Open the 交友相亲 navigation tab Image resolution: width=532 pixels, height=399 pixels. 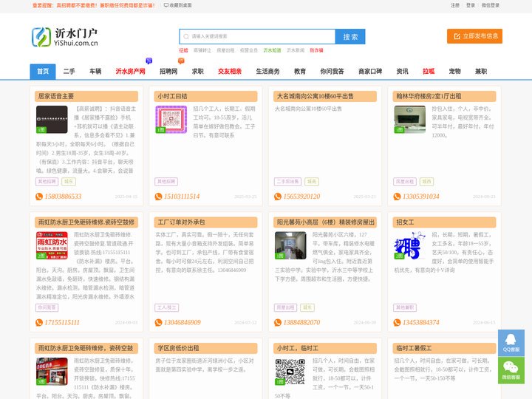[230, 72]
